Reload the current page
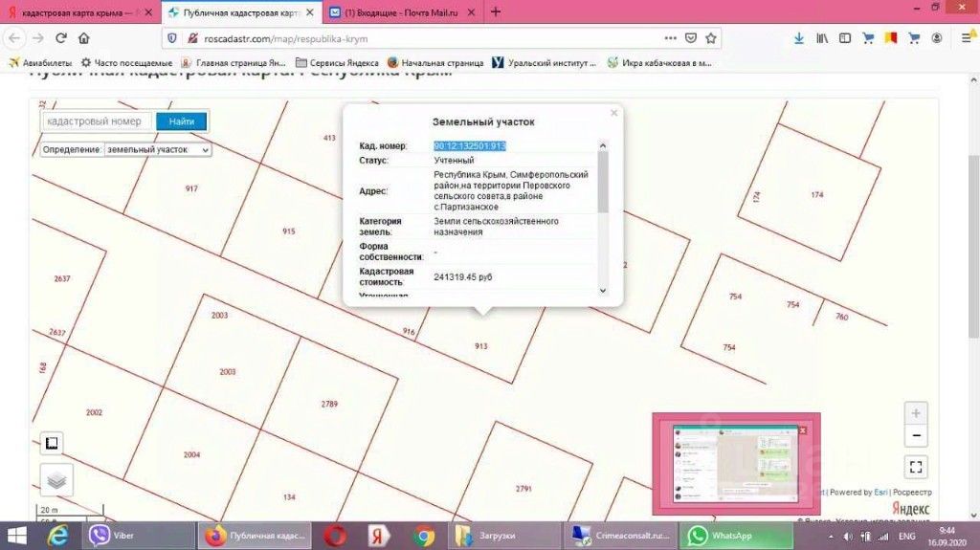 click(61, 38)
